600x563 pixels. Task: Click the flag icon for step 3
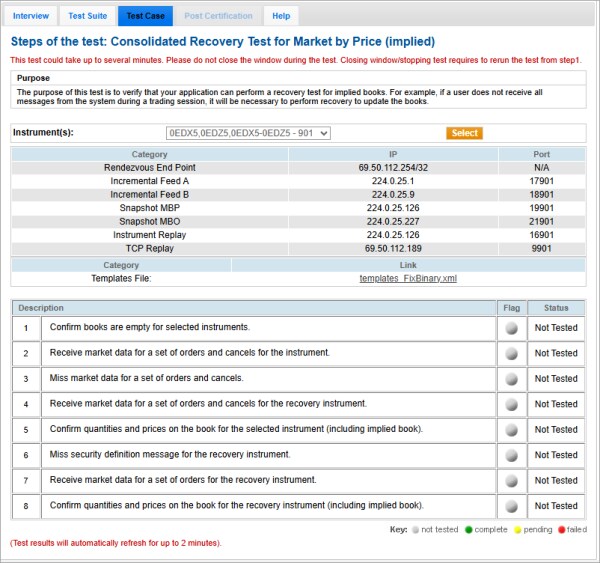[511, 379]
